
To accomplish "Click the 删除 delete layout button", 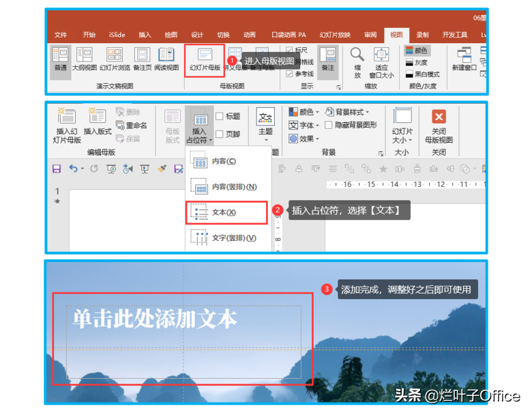I will click(x=128, y=112).
